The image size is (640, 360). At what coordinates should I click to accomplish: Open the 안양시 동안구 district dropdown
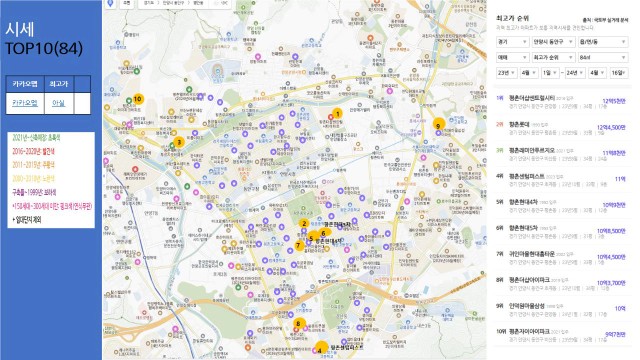(553, 42)
